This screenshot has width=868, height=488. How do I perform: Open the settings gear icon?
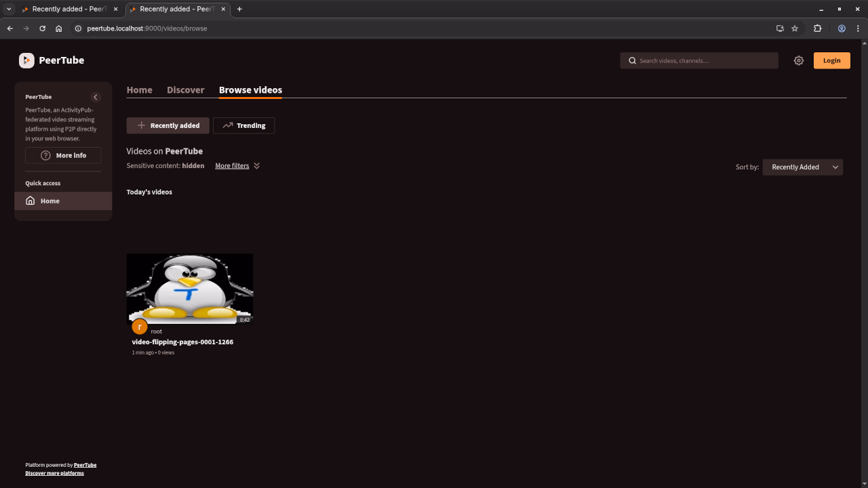tap(799, 60)
